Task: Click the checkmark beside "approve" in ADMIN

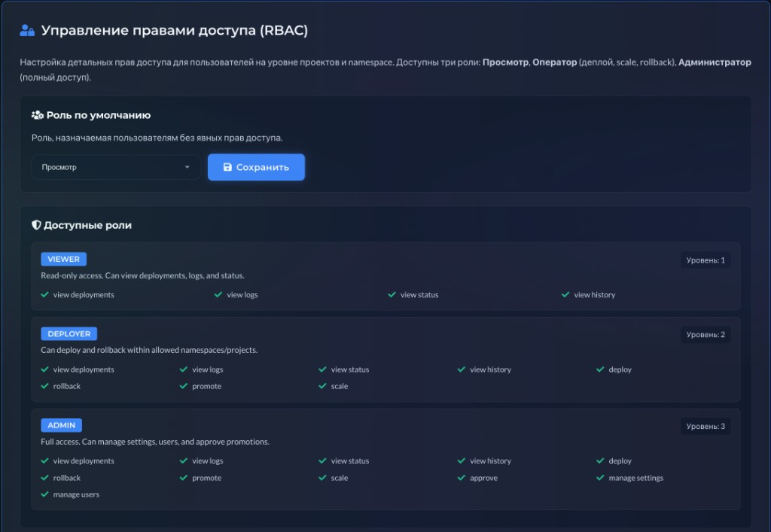Action: (x=462, y=478)
